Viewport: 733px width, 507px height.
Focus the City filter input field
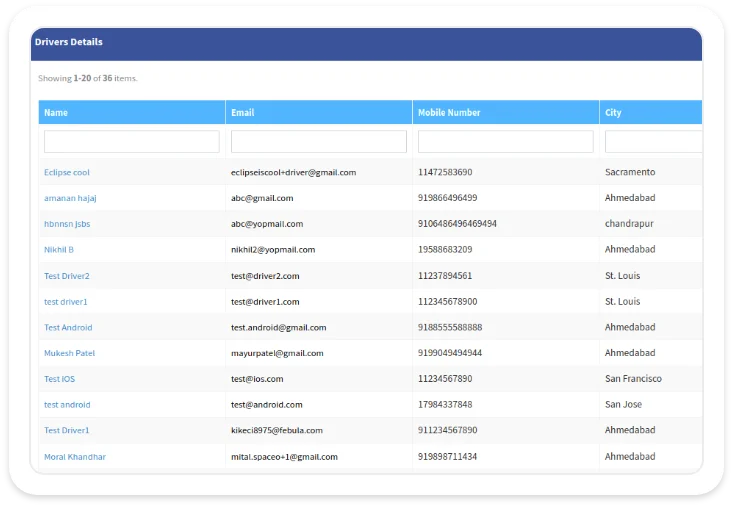point(653,142)
